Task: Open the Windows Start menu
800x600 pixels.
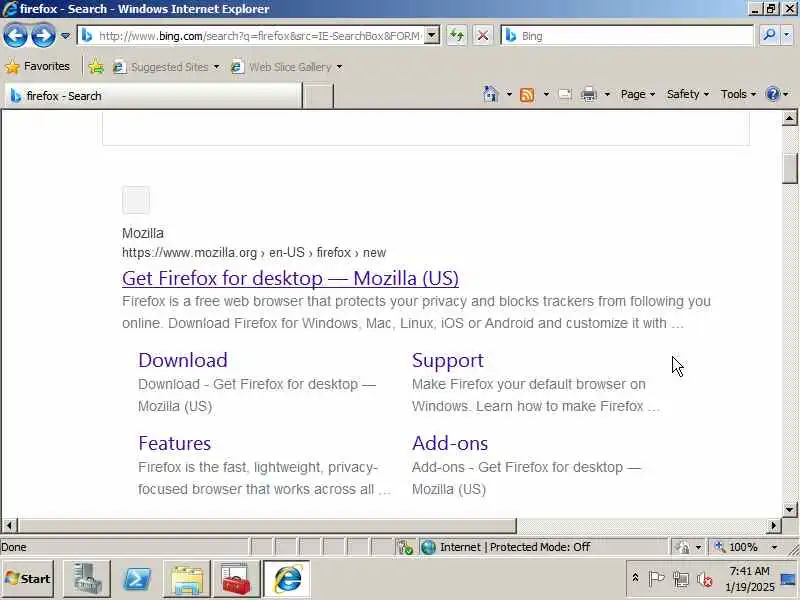Action: [28, 579]
